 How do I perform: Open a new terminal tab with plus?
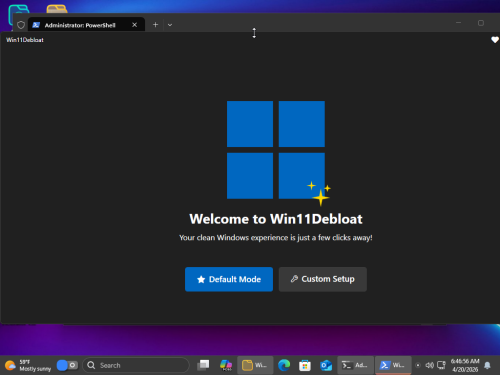(155, 25)
